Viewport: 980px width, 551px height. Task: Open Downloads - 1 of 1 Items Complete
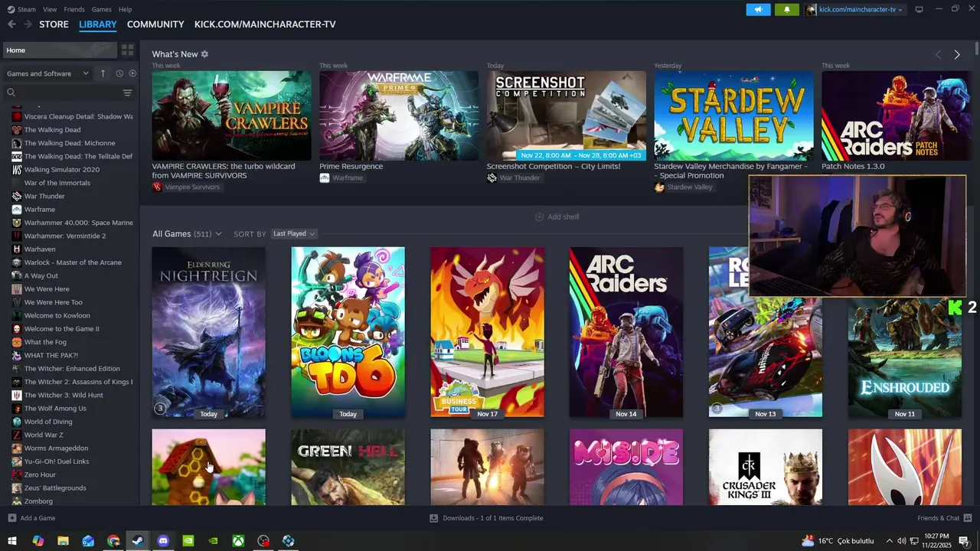(x=486, y=518)
